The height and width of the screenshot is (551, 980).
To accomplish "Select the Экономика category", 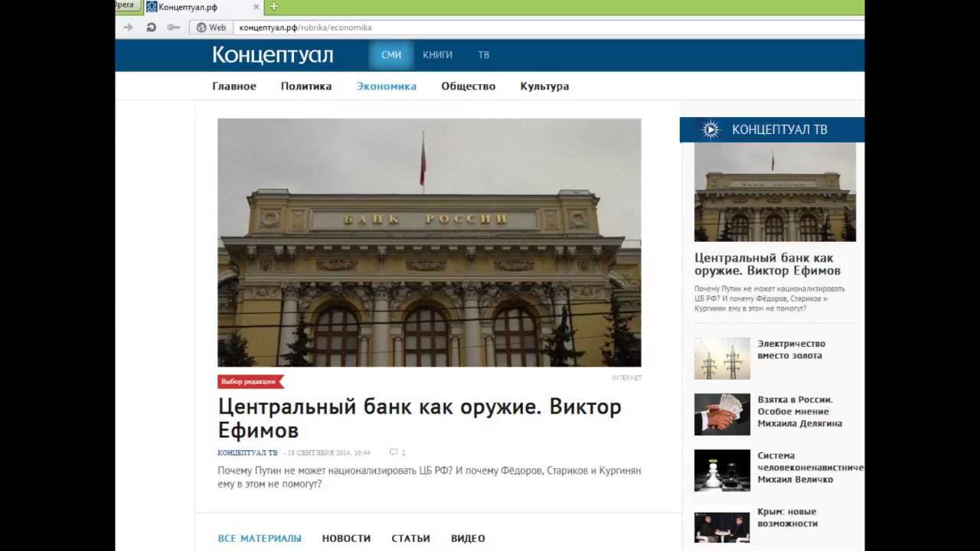I will click(387, 86).
